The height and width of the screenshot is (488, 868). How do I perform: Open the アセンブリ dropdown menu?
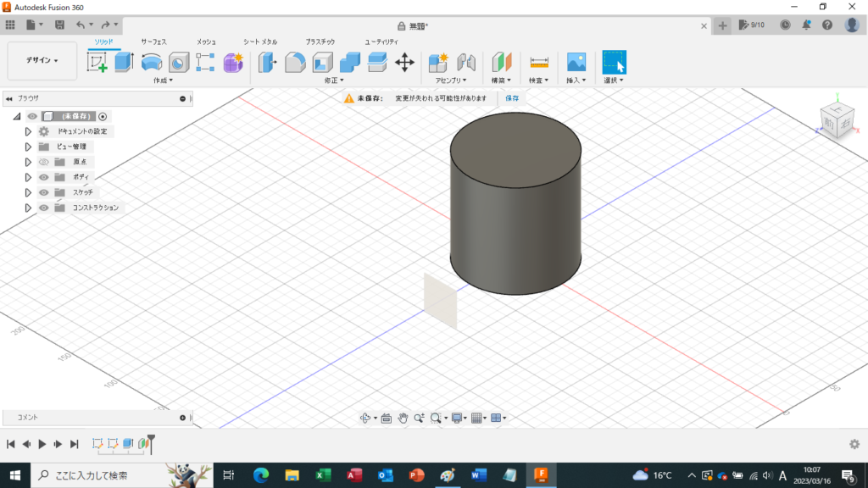[x=451, y=80]
